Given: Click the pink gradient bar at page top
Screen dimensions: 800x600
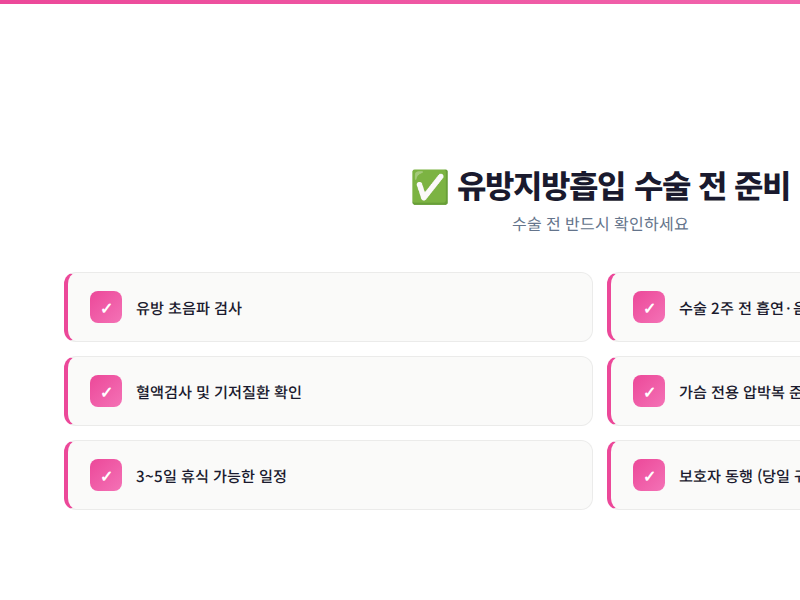Looking at the screenshot, I should pyautogui.click(x=400, y=2).
